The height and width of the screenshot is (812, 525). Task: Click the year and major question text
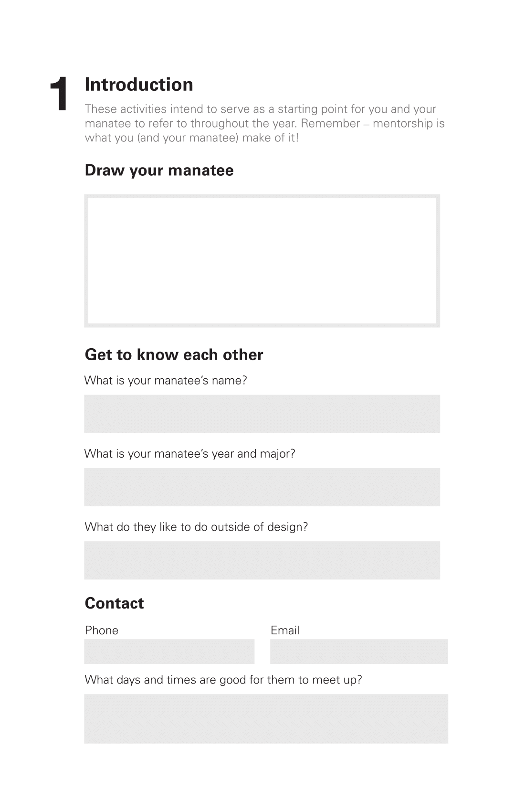[190, 454]
